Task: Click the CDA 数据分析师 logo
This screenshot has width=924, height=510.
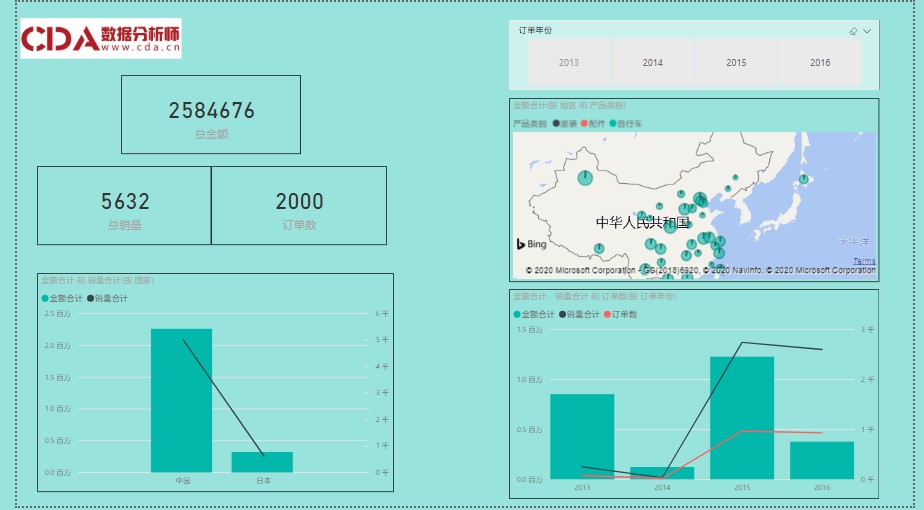Action: click(101, 38)
